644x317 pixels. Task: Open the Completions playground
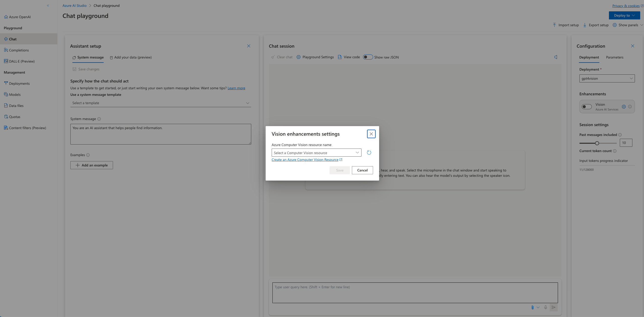19,50
